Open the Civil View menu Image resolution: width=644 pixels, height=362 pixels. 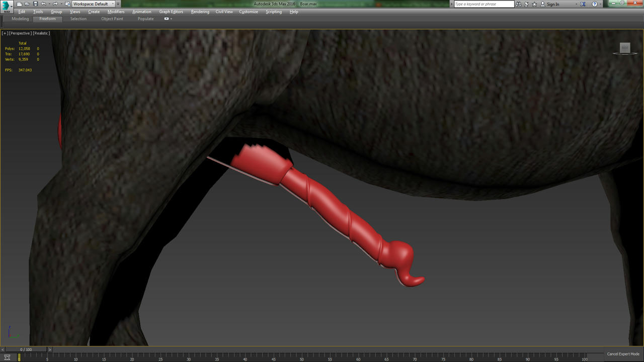pos(224,12)
